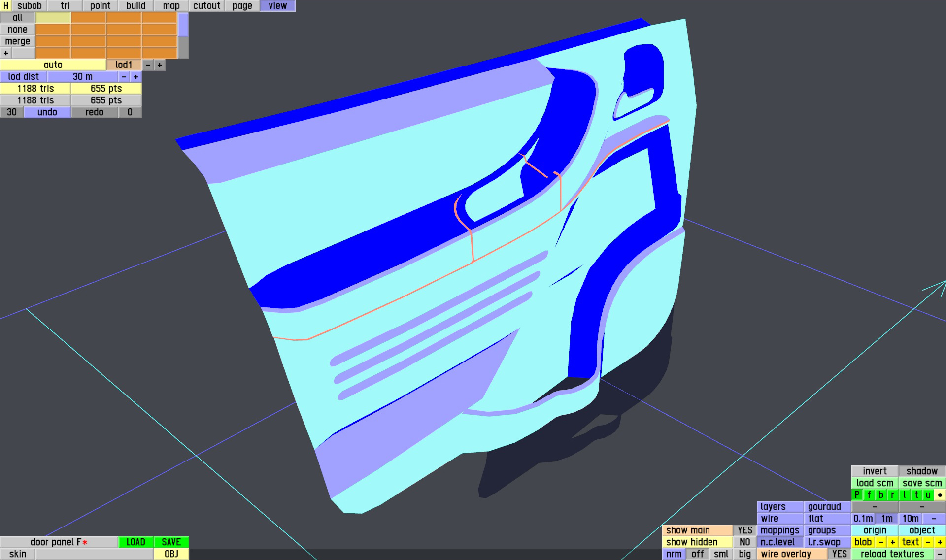Open the build tab

pos(135,6)
